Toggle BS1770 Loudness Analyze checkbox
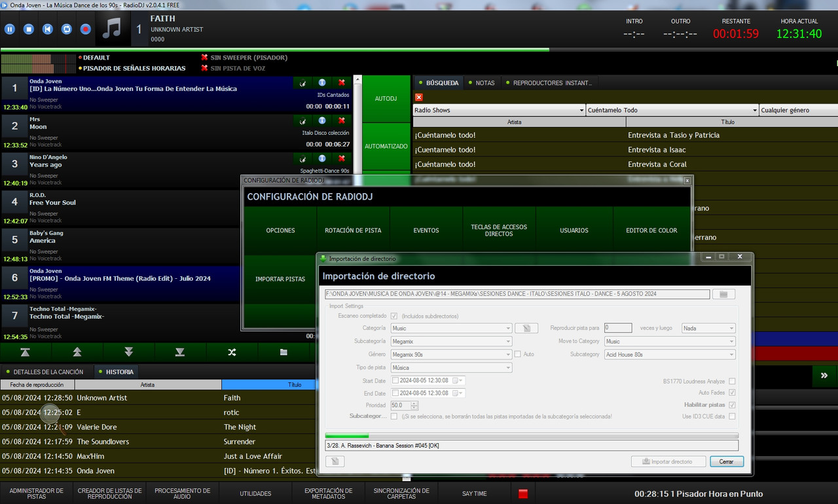 732,381
